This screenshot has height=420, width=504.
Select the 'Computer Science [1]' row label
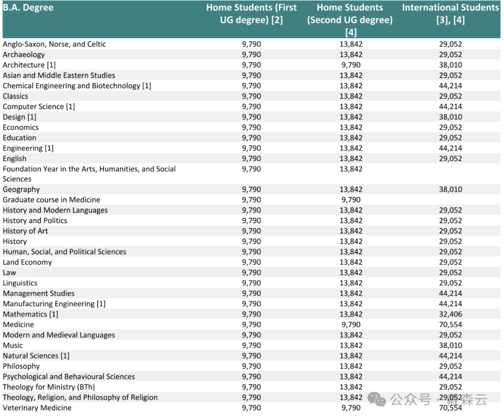(x=39, y=107)
